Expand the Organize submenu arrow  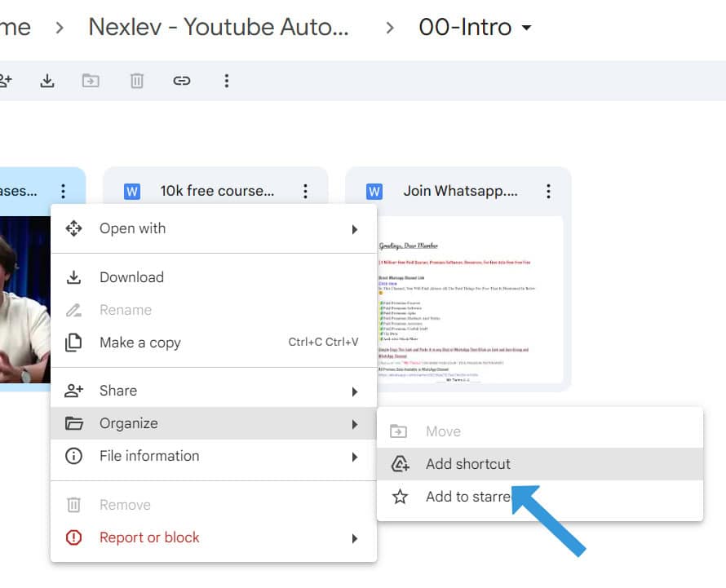tap(355, 424)
